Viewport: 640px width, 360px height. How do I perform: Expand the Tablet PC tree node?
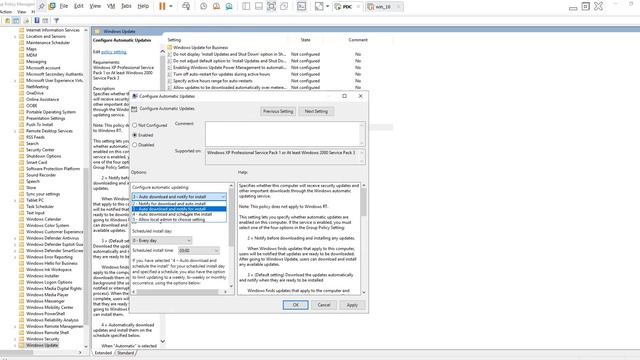tap(15, 200)
